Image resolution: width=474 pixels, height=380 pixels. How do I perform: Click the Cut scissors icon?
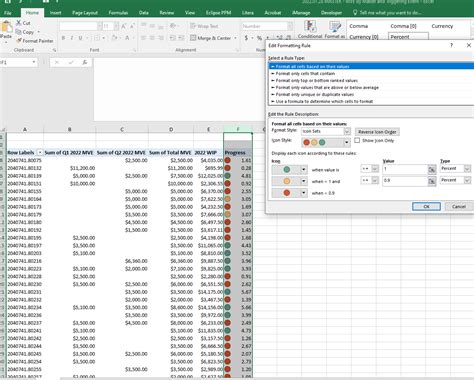(19, 23)
